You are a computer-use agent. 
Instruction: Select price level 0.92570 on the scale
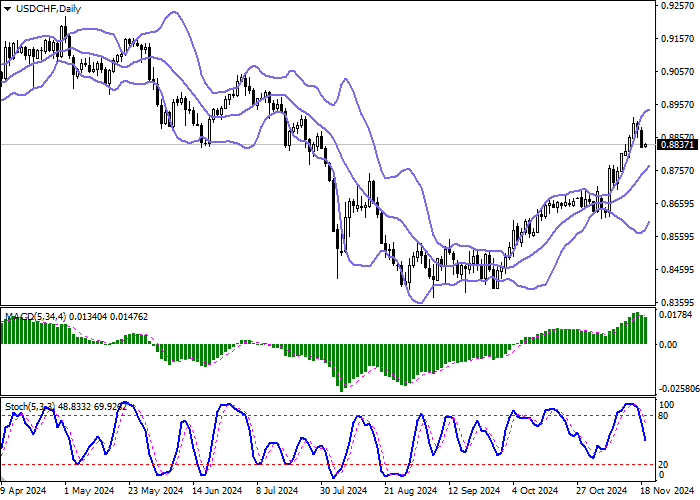677,6
